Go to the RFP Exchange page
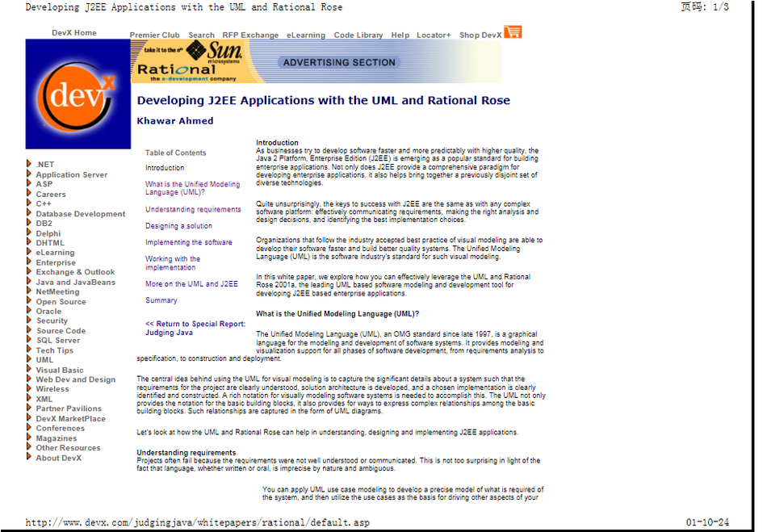The height and width of the screenshot is (532, 767). (x=250, y=36)
